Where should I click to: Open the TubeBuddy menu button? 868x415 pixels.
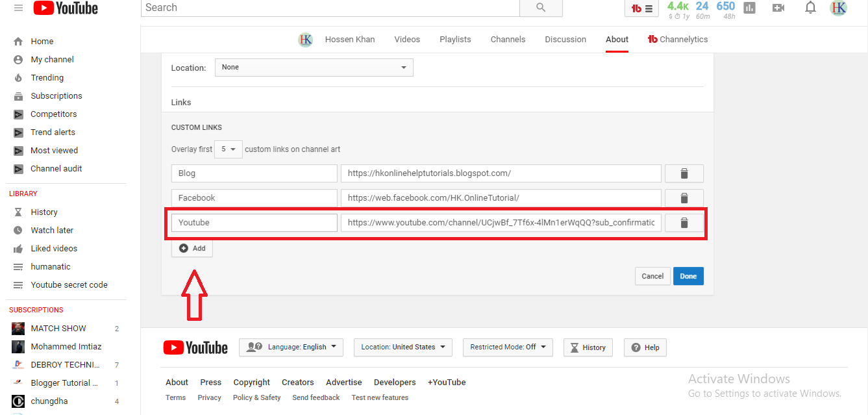(x=641, y=8)
